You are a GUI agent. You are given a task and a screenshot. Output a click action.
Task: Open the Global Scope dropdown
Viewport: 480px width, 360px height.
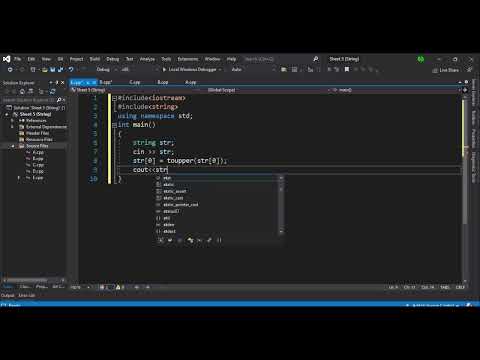pos(267,90)
